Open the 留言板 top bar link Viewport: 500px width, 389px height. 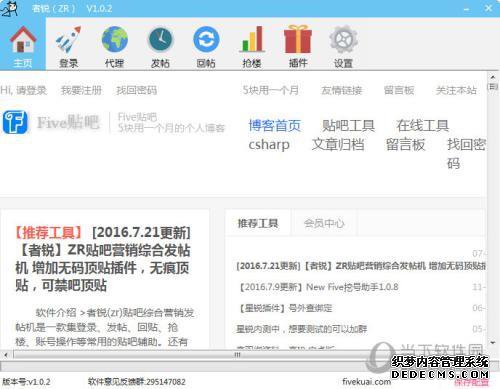point(399,90)
